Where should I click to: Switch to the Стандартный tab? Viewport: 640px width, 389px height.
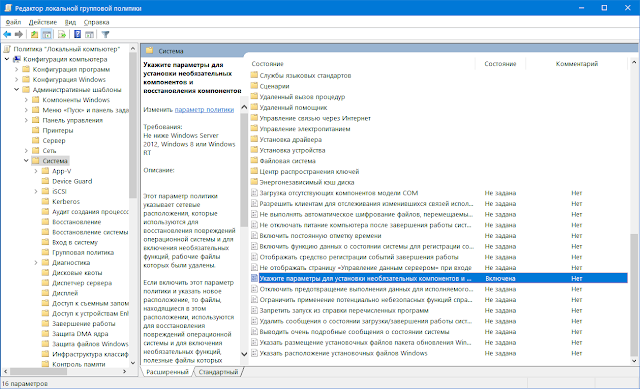point(218,372)
